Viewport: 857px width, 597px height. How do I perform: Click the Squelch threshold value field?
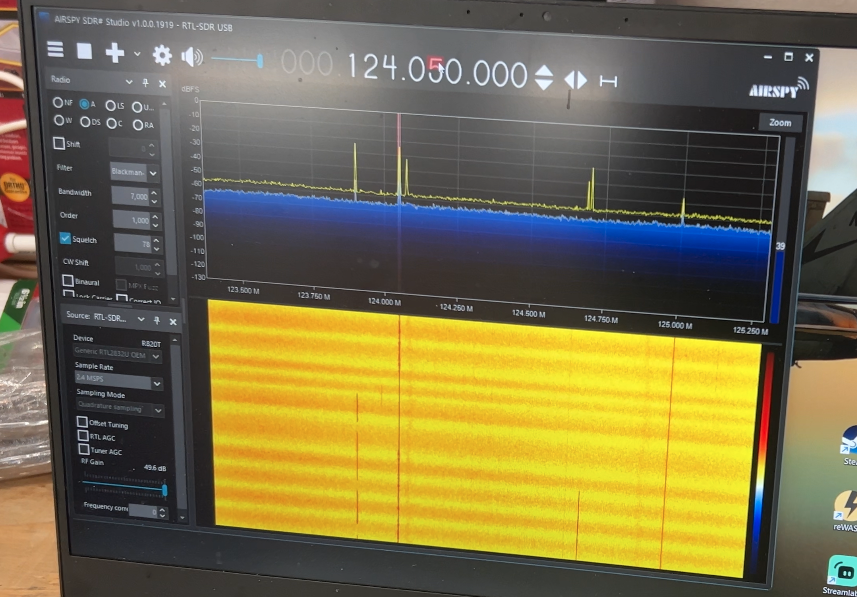tap(133, 243)
